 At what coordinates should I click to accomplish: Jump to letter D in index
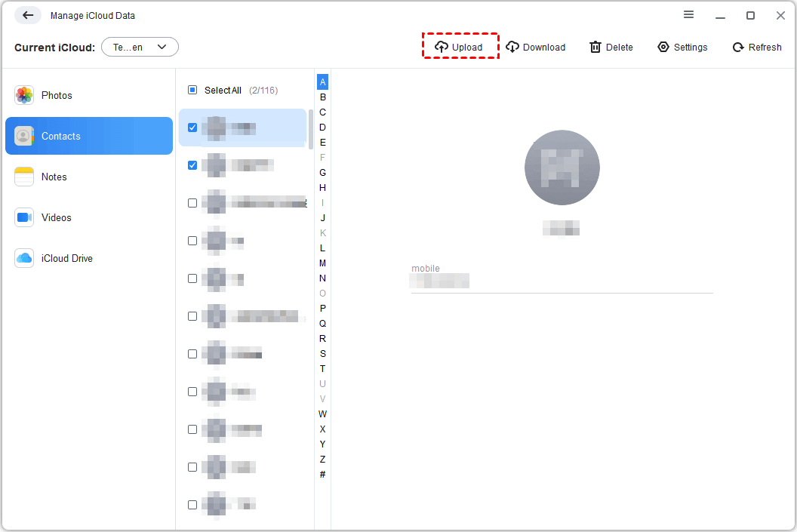[x=322, y=127]
